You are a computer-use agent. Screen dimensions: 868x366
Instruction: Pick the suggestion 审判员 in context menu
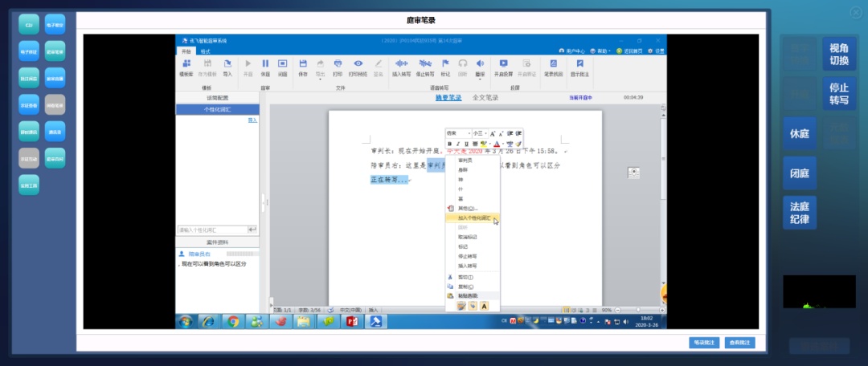tap(473, 161)
